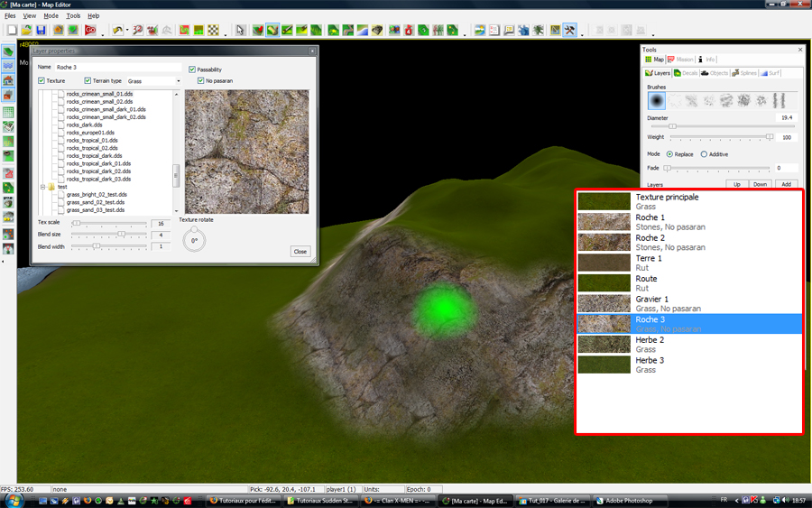Open dropdown arrow next to Undo icon
Image resolution: width=812 pixels, height=508 pixels.
coord(127,31)
